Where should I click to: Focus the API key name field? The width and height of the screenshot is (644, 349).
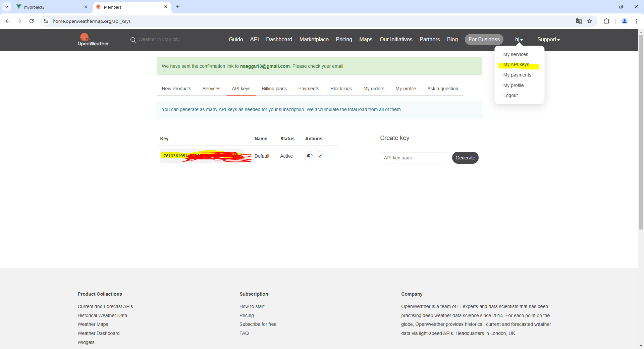pyautogui.click(x=413, y=158)
